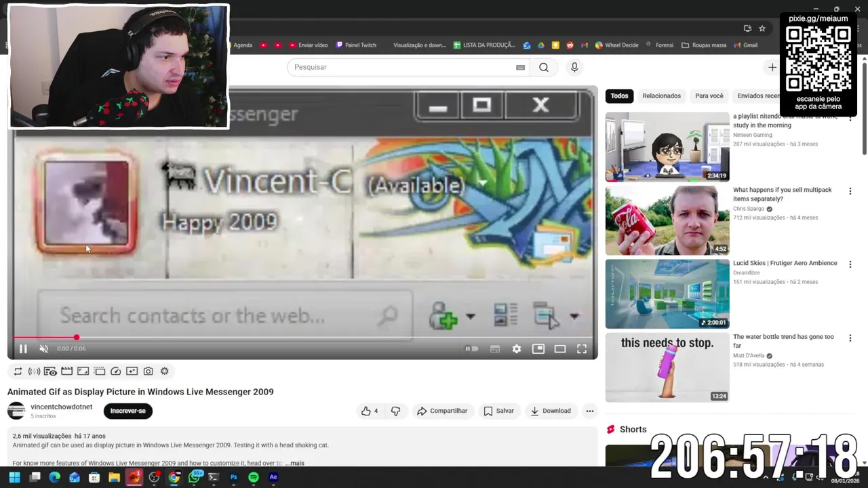This screenshot has width=868, height=488.
Task: Seek using the red video progress bar
Action: click(302, 337)
